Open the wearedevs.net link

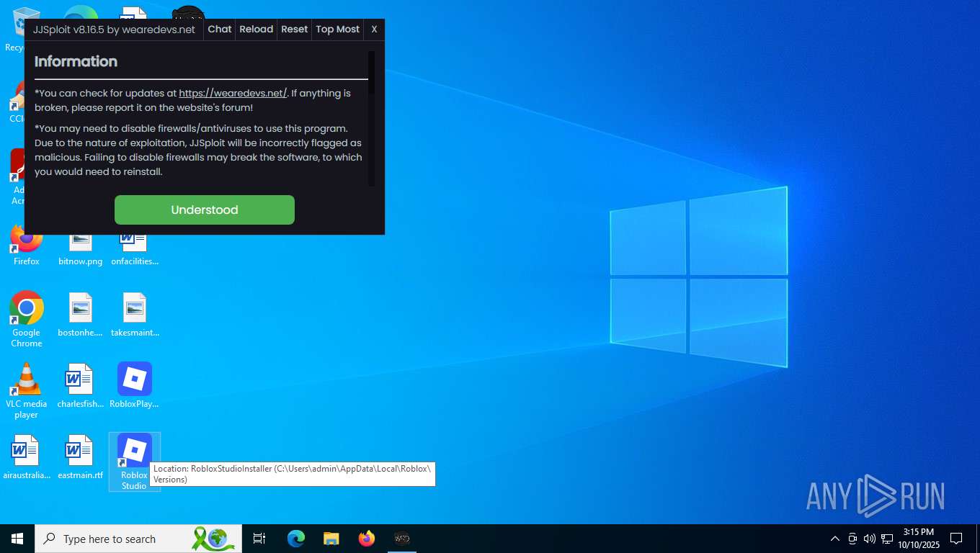[x=233, y=93]
